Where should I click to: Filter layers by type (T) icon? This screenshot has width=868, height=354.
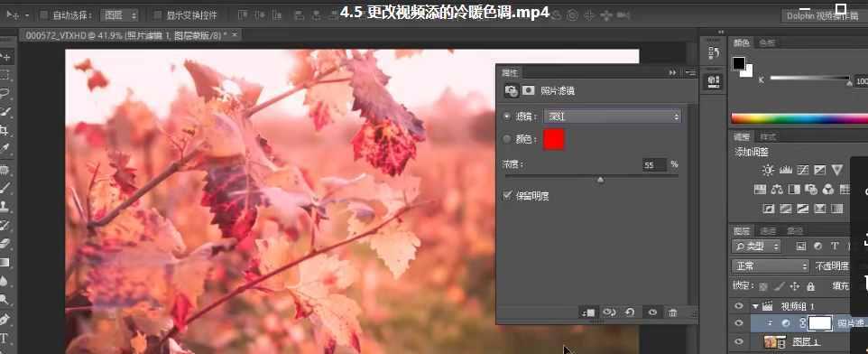tap(835, 246)
